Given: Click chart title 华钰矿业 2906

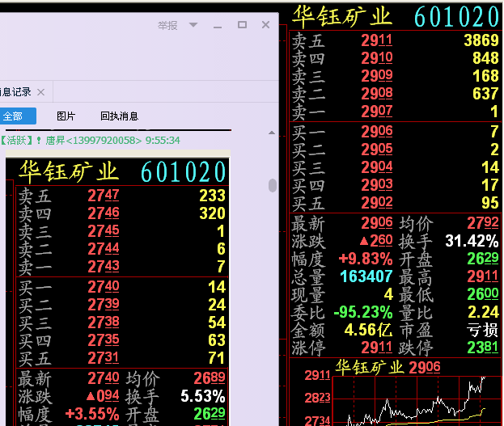Looking at the screenshot, I should 388,367.
